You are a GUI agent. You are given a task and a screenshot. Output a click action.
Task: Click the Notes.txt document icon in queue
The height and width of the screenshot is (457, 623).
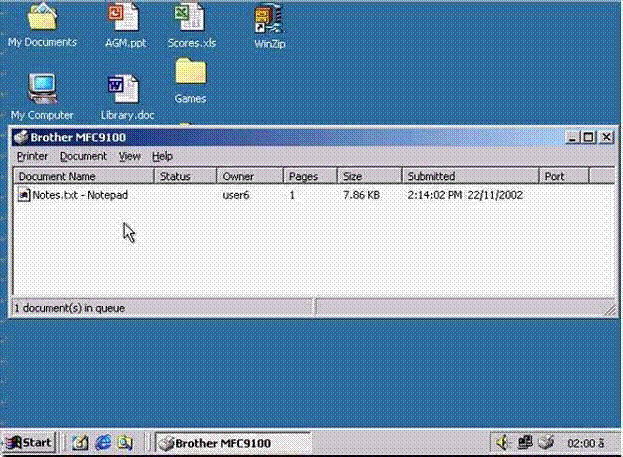click(24, 195)
